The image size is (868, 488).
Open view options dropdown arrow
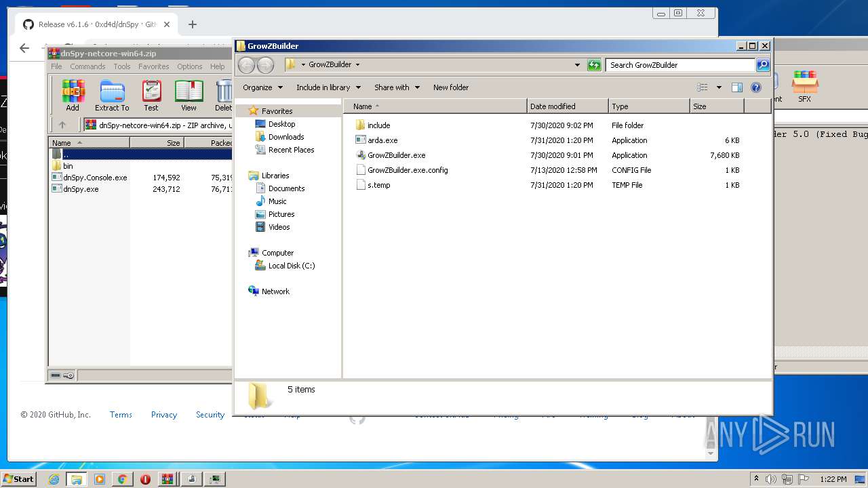tap(719, 87)
